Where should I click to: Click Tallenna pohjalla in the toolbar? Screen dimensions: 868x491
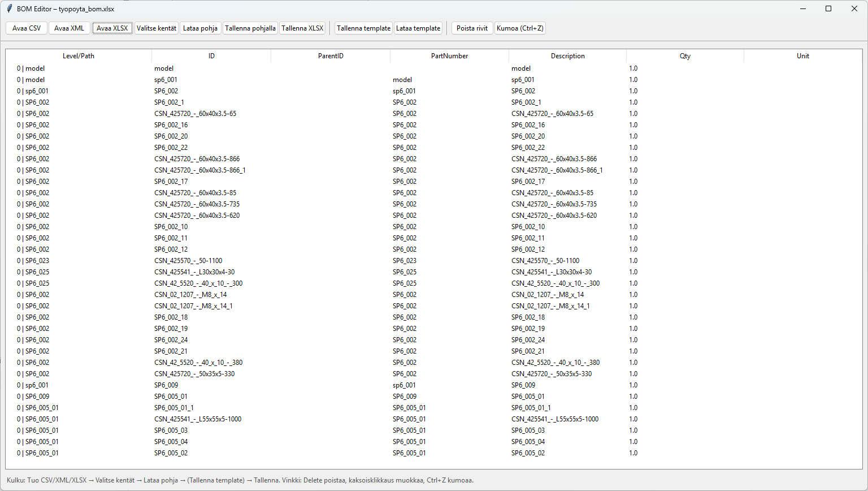[x=250, y=28]
